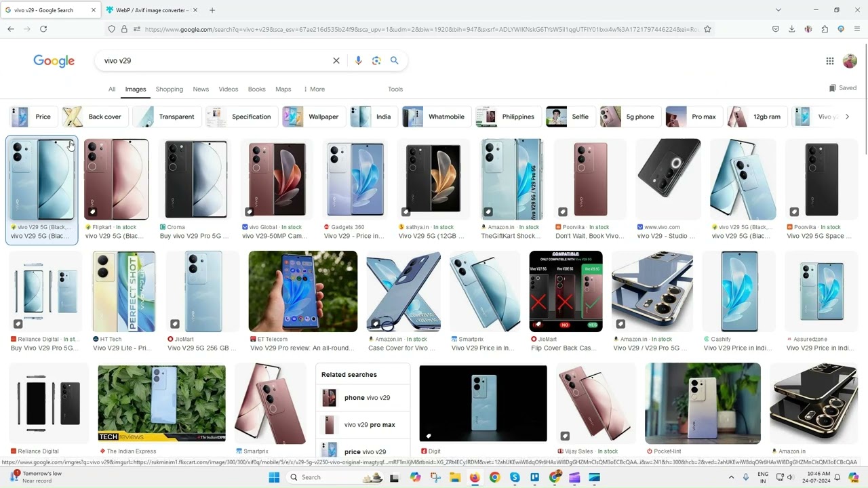The width and height of the screenshot is (868, 488).
Task: Open the tracking protection shield icon
Action: tap(112, 29)
